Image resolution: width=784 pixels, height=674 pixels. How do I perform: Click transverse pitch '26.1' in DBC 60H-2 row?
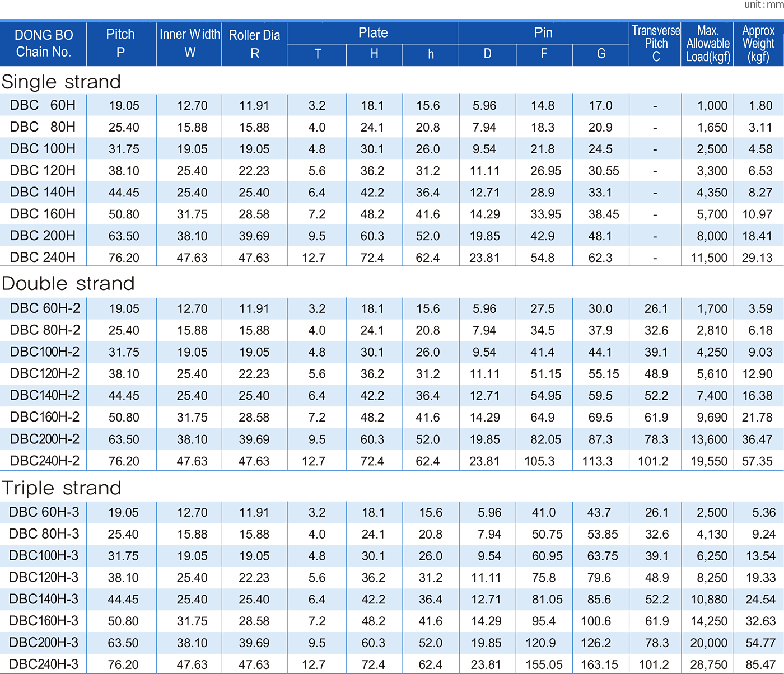tap(656, 309)
